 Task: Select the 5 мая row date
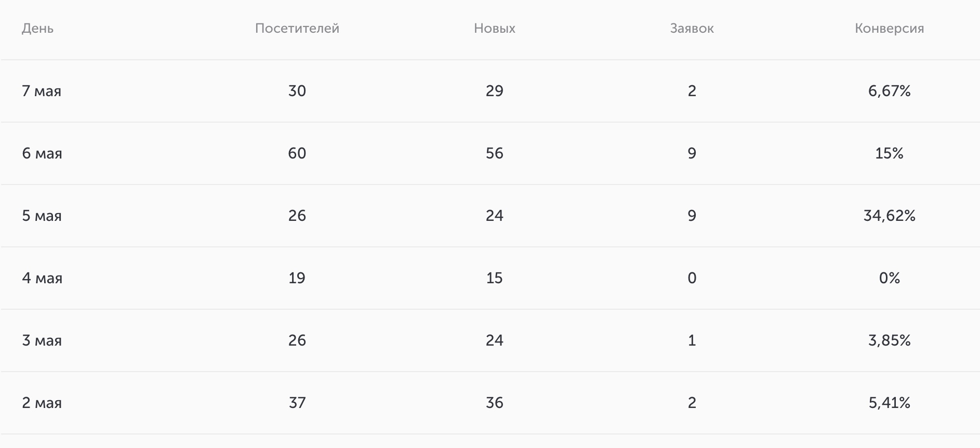coord(42,216)
